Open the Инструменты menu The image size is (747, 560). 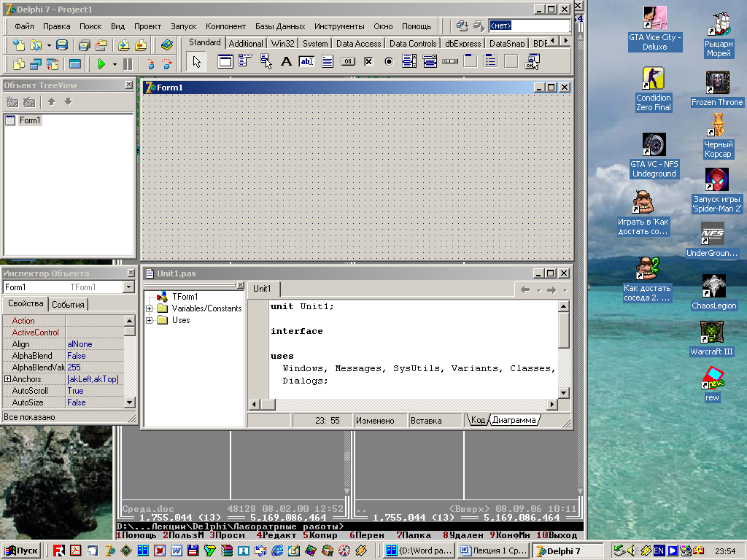tap(339, 26)
